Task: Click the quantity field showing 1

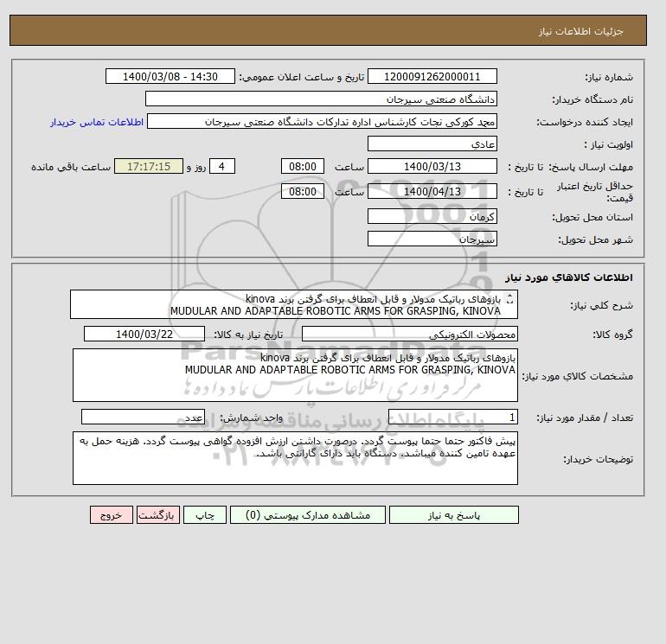Action: coord(452,418)
